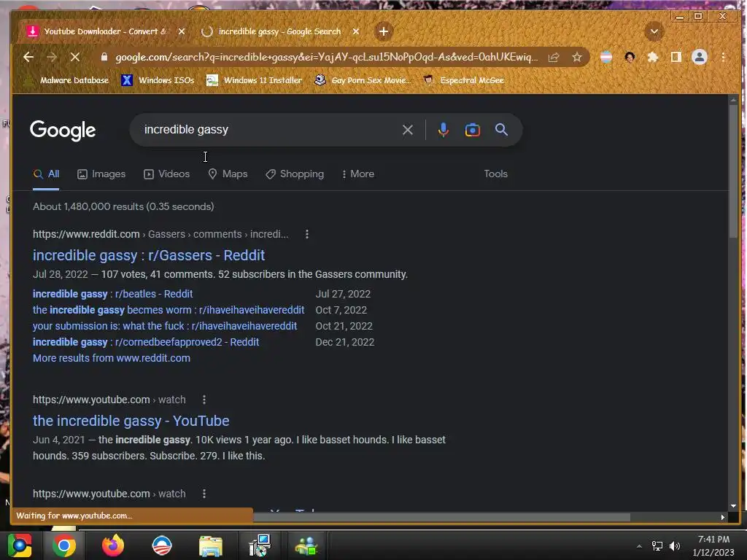Screen dimensions: 747x560
Task: Open 'your submission is: what the fuck' link
Action: coord(165,326)
